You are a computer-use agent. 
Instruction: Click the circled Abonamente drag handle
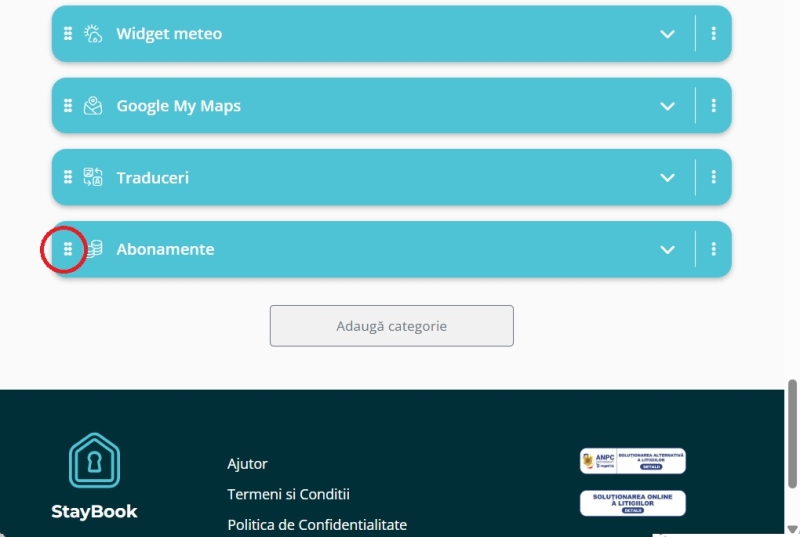click(x=68, y=249)
